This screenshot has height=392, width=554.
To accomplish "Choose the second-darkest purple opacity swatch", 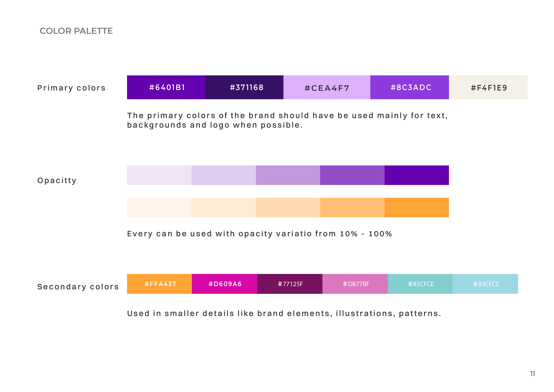I will click(352, 175).
